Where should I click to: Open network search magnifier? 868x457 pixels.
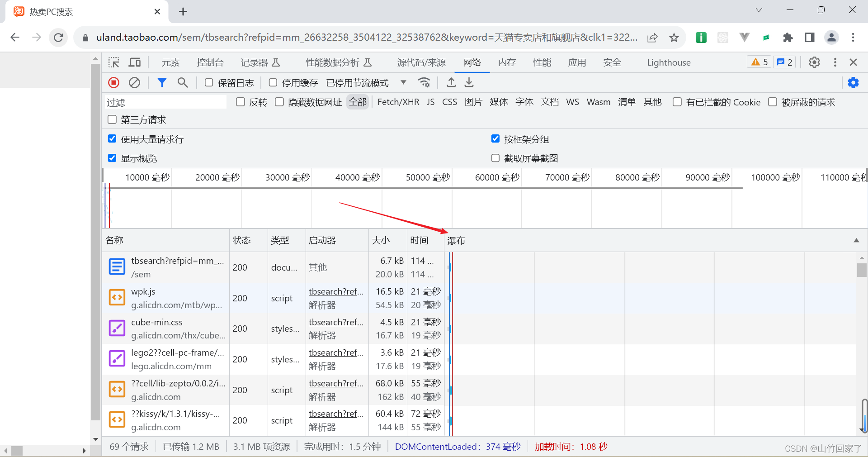pyautogui.click(x=183, y=82)
